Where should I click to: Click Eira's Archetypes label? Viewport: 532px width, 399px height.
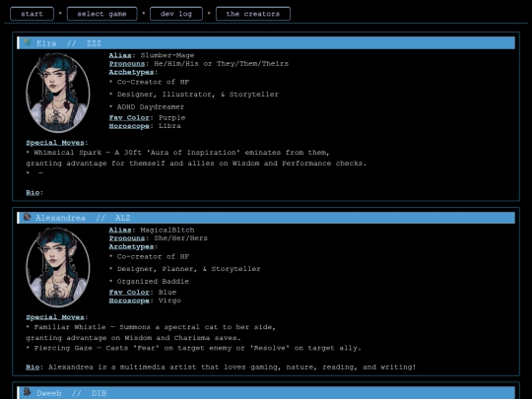pyautogui.click(x=131, y=72)
